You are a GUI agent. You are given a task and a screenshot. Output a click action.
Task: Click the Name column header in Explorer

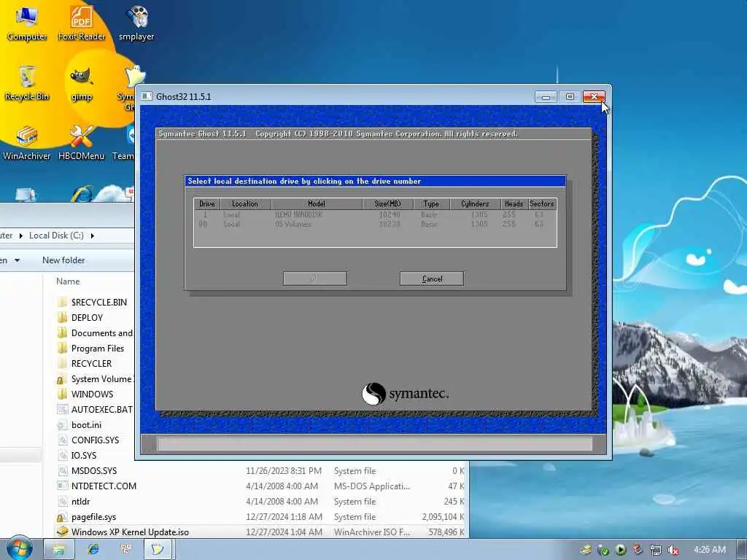tap(68, 281)
